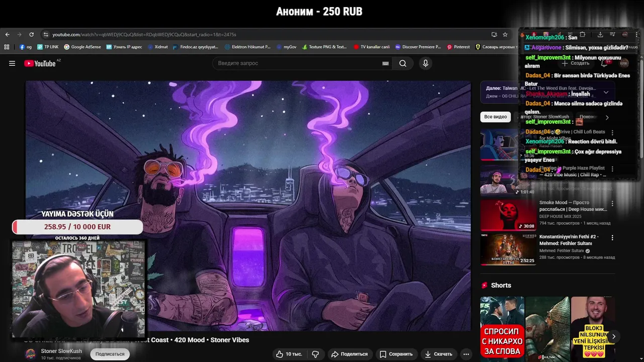Select the 'Все видео' filter chip

(496, 117)
